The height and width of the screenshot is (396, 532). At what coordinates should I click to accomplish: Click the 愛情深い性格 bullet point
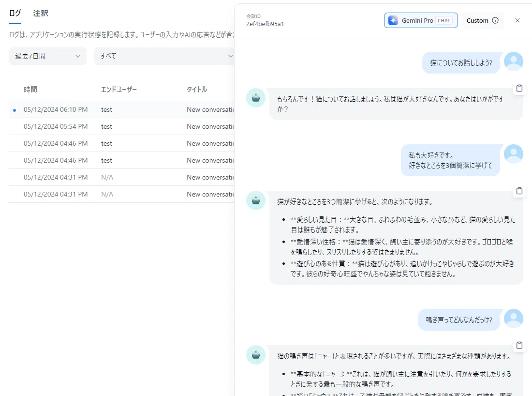[402, 247]
